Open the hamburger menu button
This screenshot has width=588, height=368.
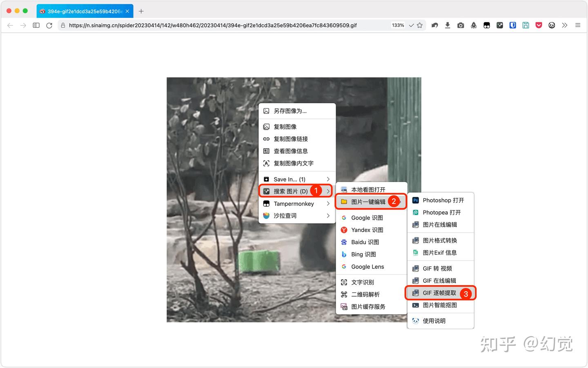click(578, 25)
